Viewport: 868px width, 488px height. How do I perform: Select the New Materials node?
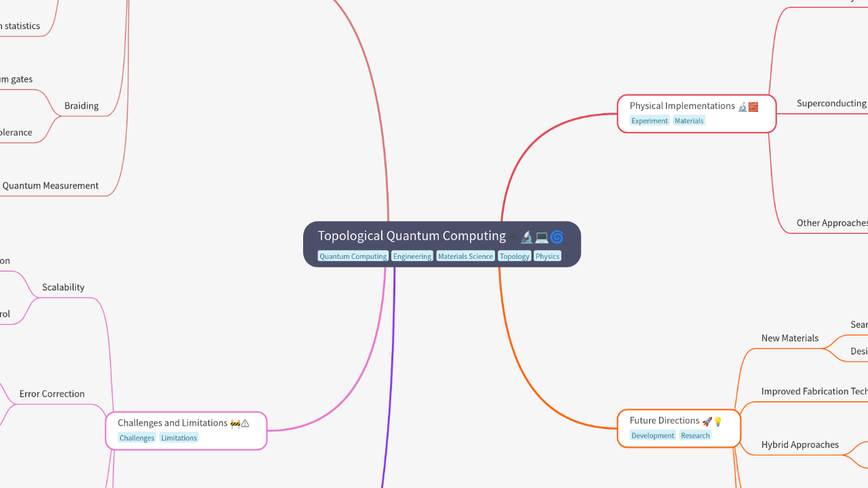(x=790, y=338)
